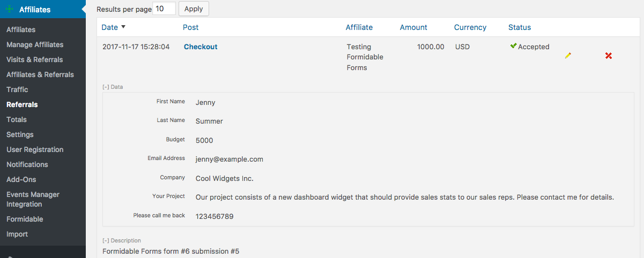Viewport: 644px width, 258px height.
Task: Open the Traffic menu entry
Action: click(17, 89)
